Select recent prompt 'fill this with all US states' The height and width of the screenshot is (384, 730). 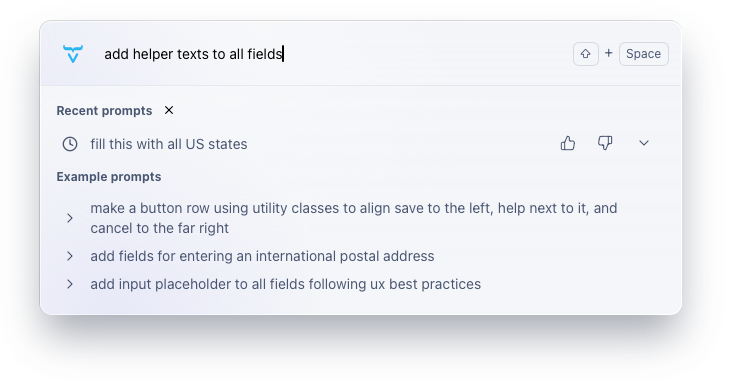(169, 144)
